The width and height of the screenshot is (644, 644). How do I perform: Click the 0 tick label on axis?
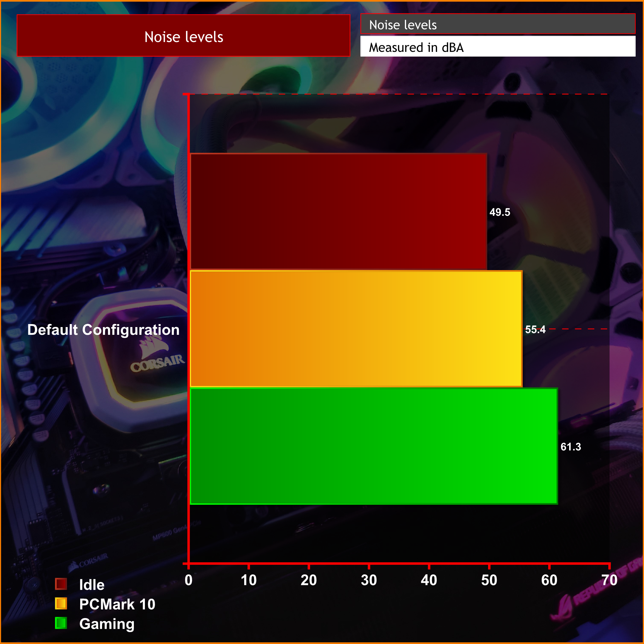pos(188,580)
